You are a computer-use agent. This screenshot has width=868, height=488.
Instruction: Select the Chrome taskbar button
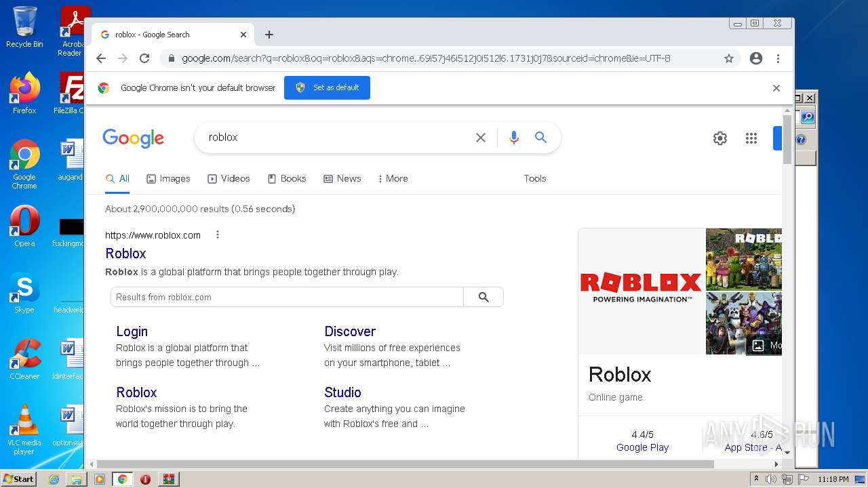point(123,479)
